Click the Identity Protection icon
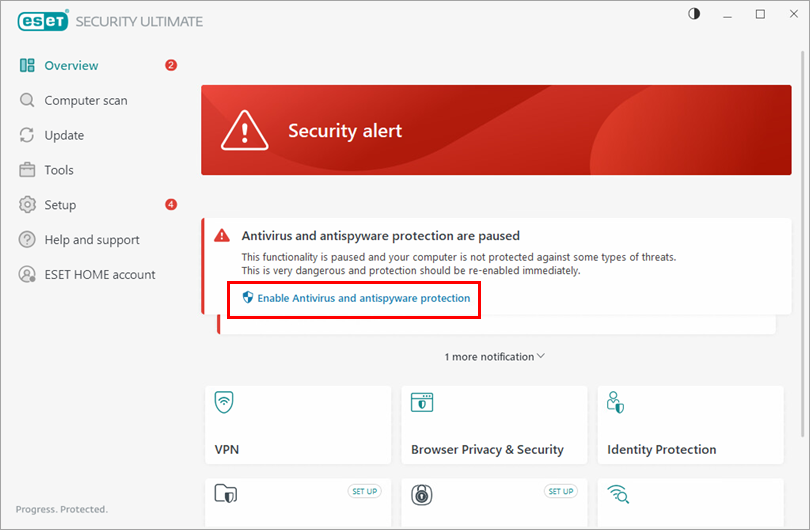The height and width of the screenshot is (530, 810). (x=616, y=402)
